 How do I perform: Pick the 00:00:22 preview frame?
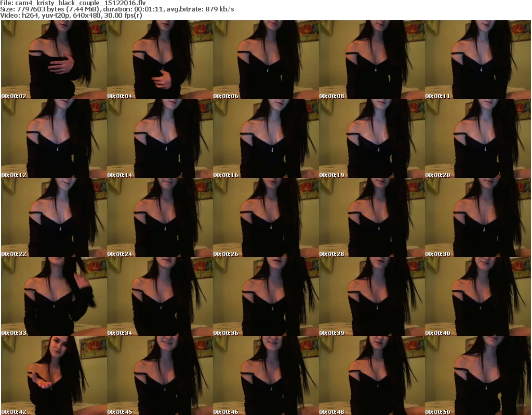point(54,218)
